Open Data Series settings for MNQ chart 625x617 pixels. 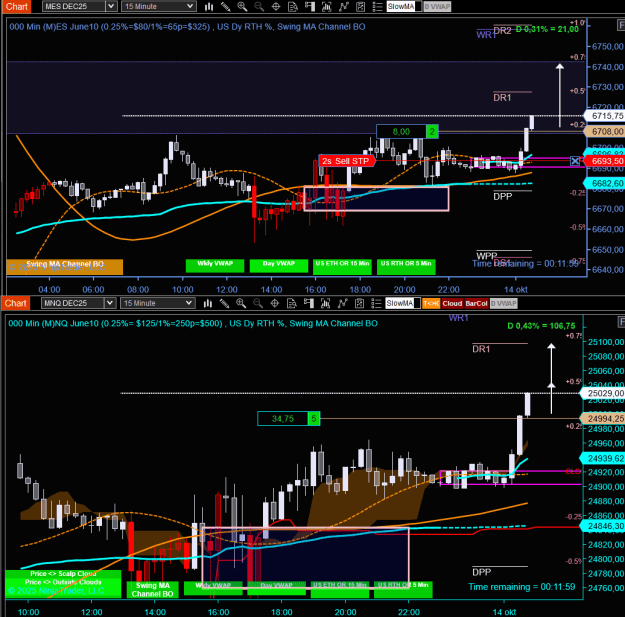325,303
